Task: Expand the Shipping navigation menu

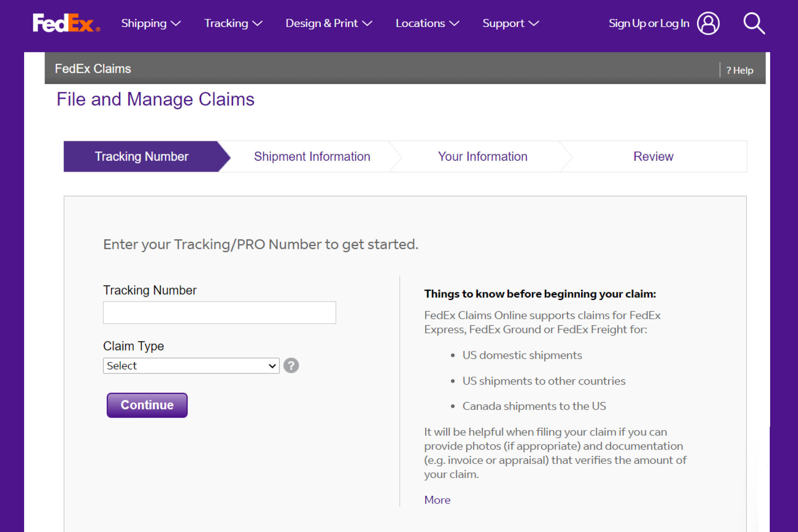Action: [x=150, y=23]
